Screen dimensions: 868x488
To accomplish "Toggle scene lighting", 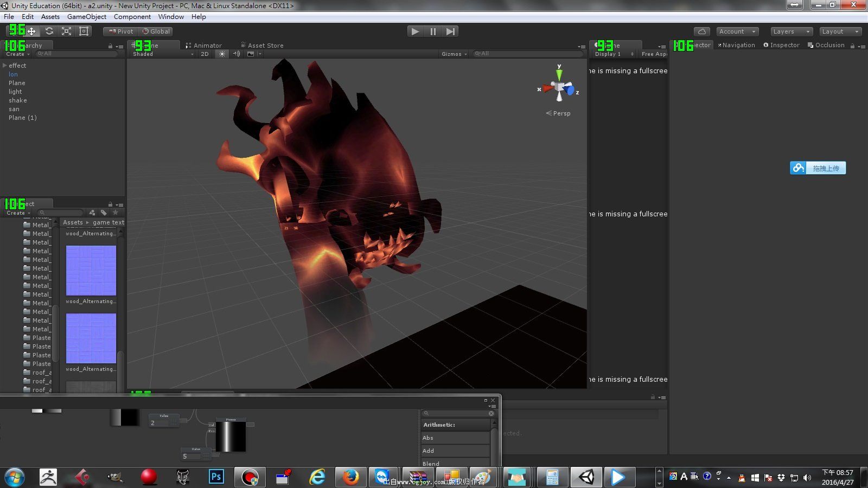I will pos(222,54).
